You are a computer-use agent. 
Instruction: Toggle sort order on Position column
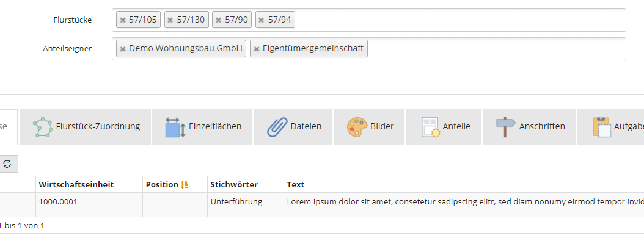pyautogui.click(x=184, y=185)
